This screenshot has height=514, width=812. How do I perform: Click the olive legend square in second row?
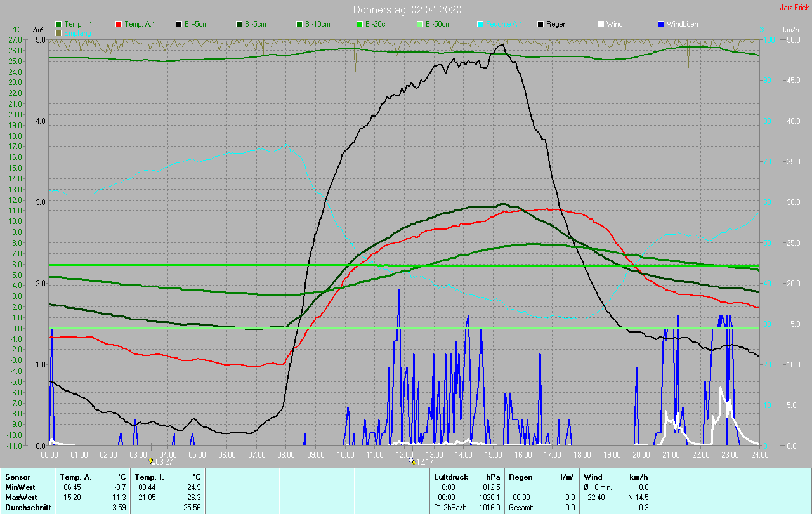click(x=58, y=32)
